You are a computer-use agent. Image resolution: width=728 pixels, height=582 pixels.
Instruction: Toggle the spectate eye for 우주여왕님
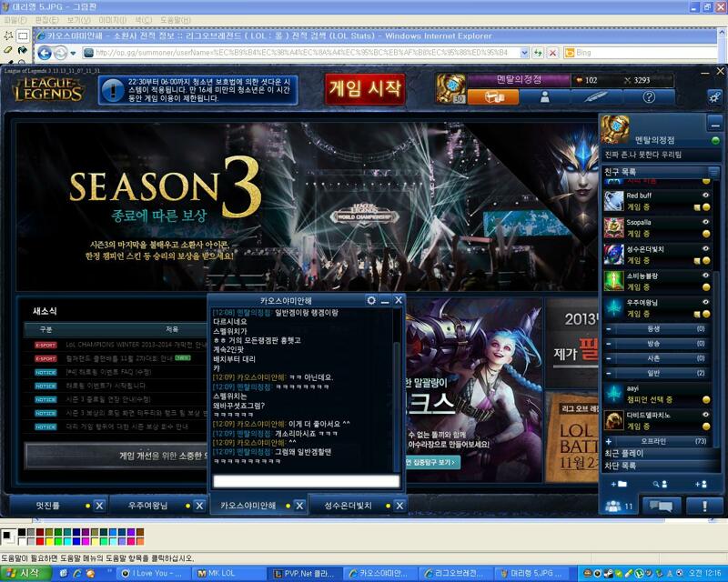706,302
